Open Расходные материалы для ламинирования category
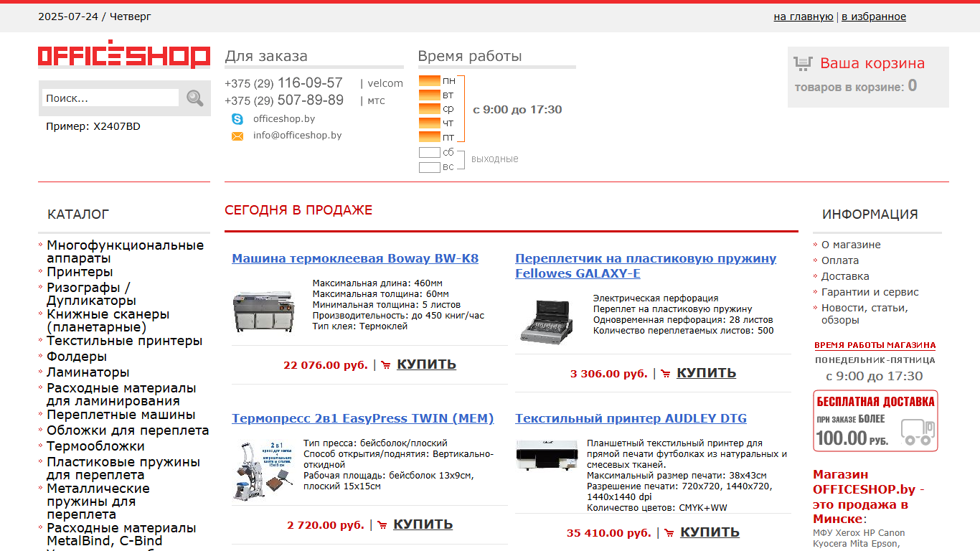This screenshot has width=980, height=551. click(x=121, y=395)
